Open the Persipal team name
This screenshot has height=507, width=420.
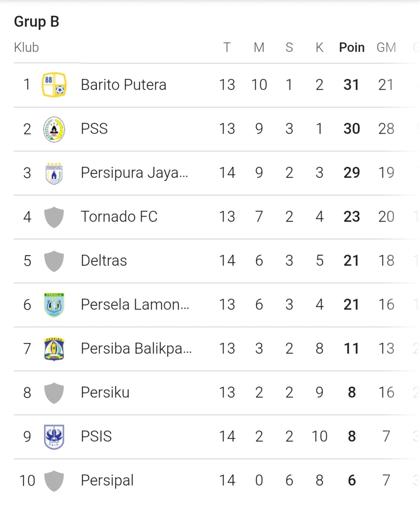pyautogui.click(x=107, y=480)
